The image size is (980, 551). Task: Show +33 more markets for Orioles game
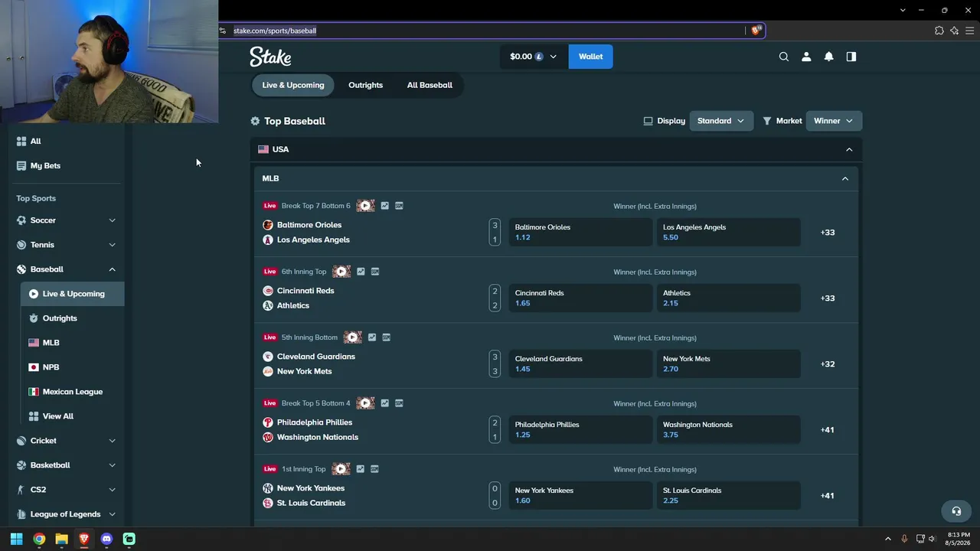[828, 233]
